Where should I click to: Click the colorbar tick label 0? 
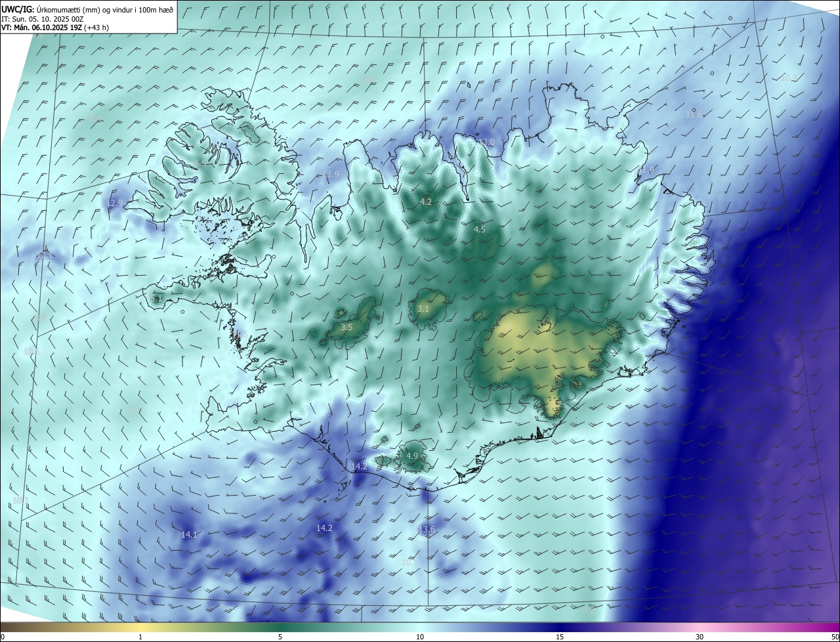tap(3, 637)
